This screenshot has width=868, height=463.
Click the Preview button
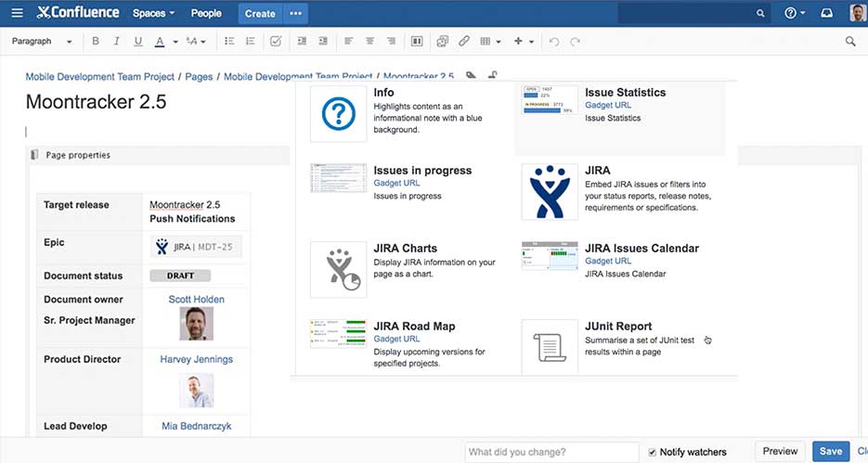point(780,451)
